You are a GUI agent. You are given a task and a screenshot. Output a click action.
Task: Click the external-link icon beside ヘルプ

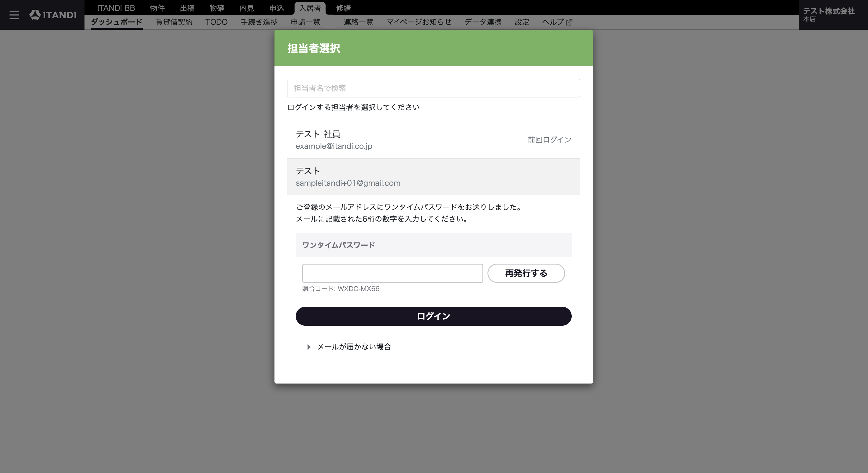point(569,22)
